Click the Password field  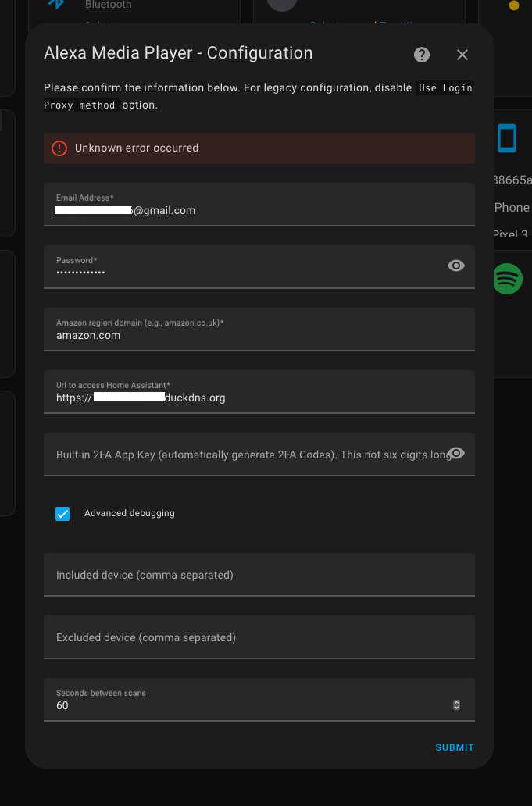[234, 266]
